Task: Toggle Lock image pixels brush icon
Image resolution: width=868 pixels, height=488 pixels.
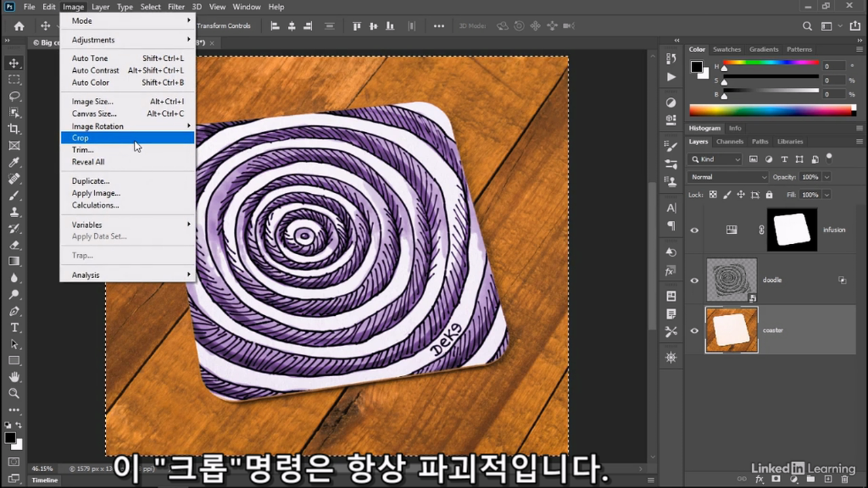Action: (x=726, y=195)
